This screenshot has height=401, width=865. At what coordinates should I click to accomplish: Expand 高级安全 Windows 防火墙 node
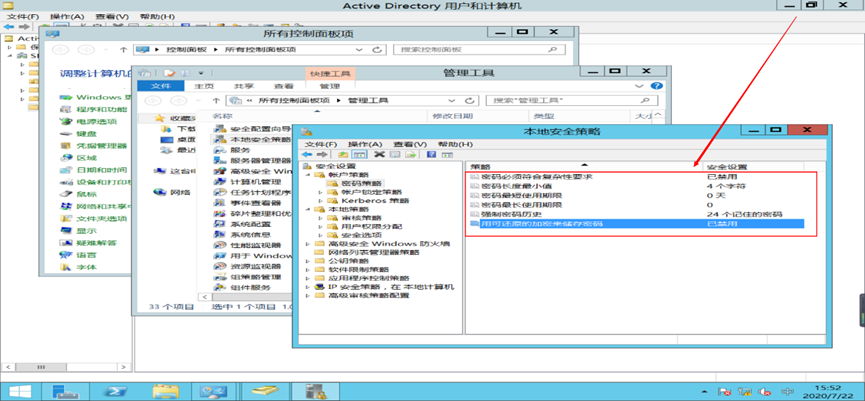[308, 244]
